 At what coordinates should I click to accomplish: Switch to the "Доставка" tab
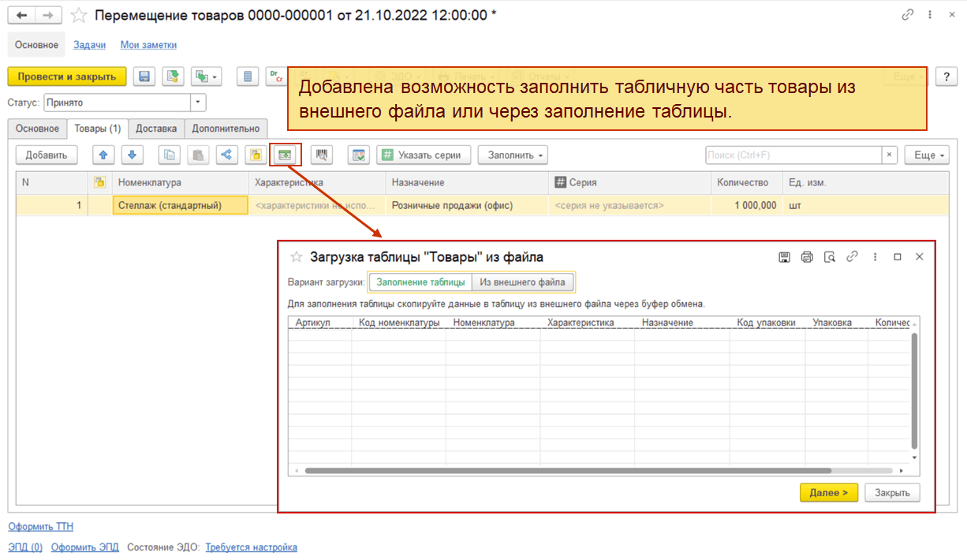(157, 129)
